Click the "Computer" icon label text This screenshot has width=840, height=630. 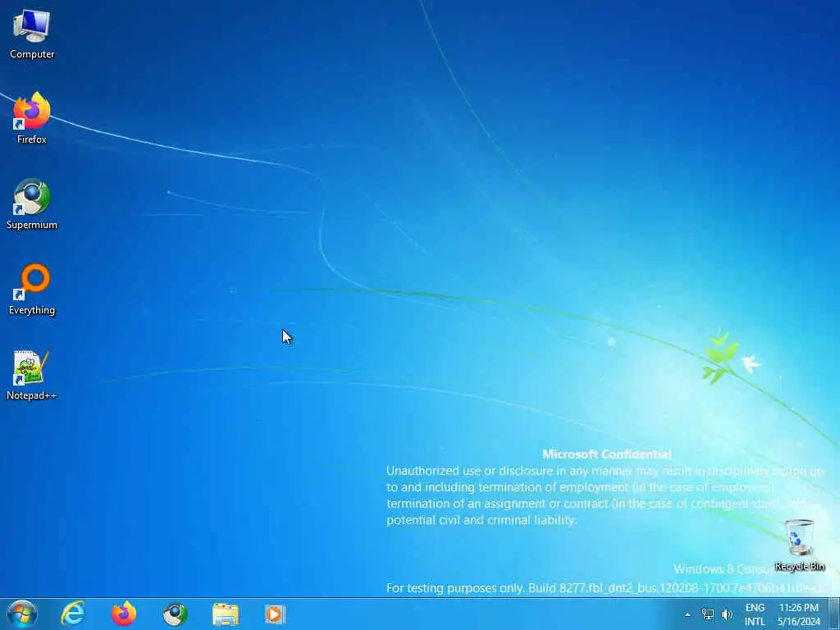[x=32, y=54]
